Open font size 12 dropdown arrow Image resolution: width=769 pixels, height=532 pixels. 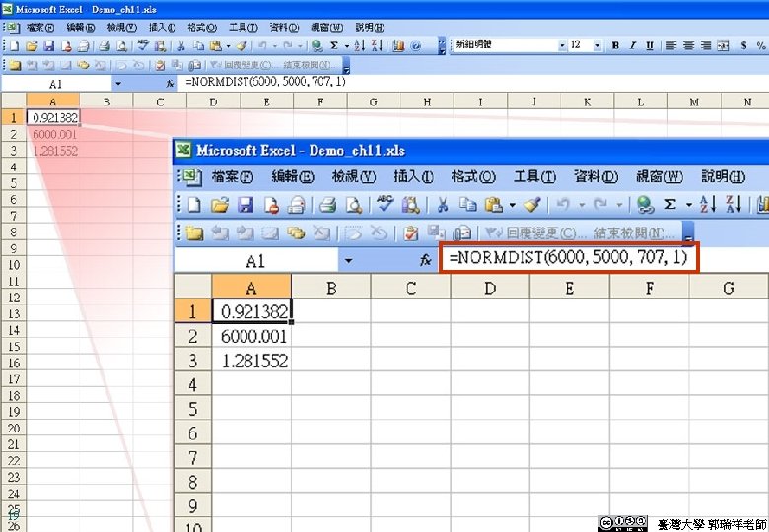tap(597, 45)
